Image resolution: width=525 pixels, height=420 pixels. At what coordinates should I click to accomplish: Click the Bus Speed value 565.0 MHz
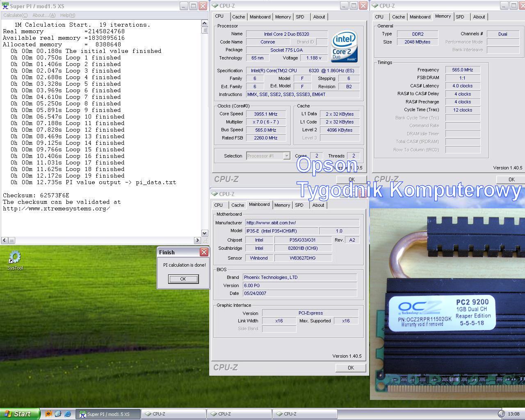pos(266,130)
